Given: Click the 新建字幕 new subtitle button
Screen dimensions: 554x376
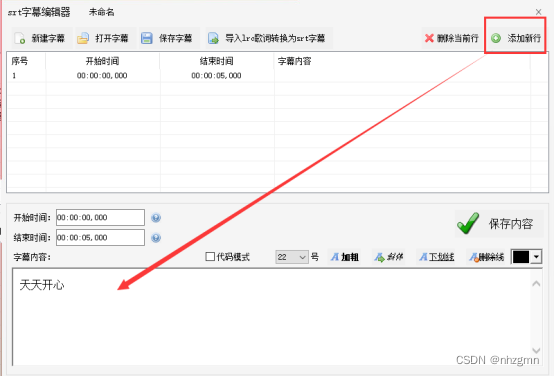Looking at the screenshot, I should click(x=41, y=38).
